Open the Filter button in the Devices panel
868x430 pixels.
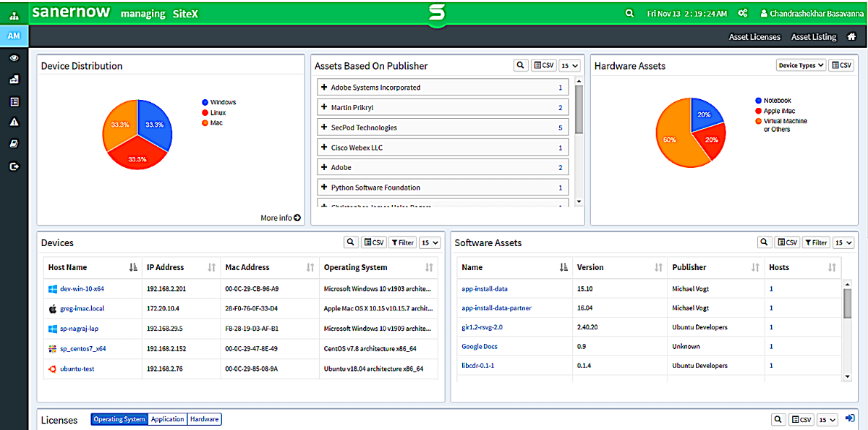point(403,243)
